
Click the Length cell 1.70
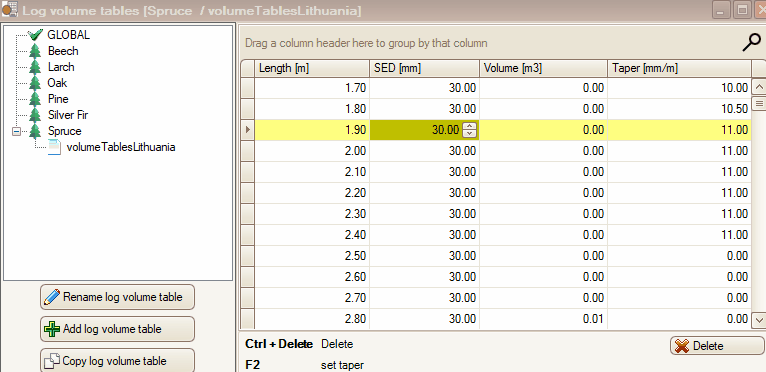click(x=312, y=88)
